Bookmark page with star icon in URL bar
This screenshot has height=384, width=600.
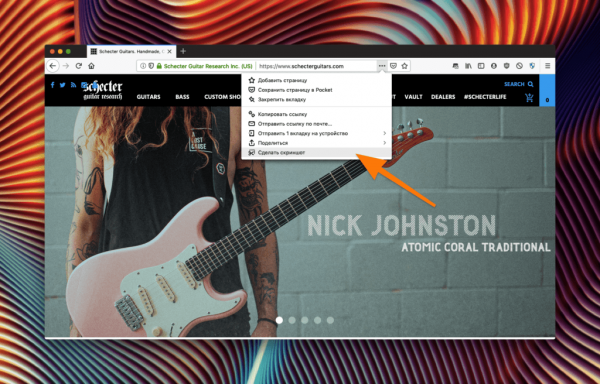tap(404, 66)
